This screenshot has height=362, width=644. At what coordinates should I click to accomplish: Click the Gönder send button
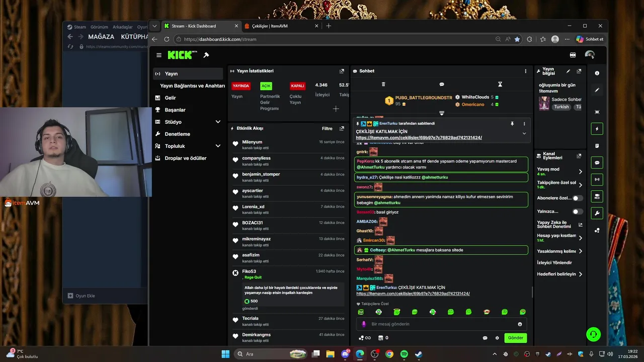515,338
